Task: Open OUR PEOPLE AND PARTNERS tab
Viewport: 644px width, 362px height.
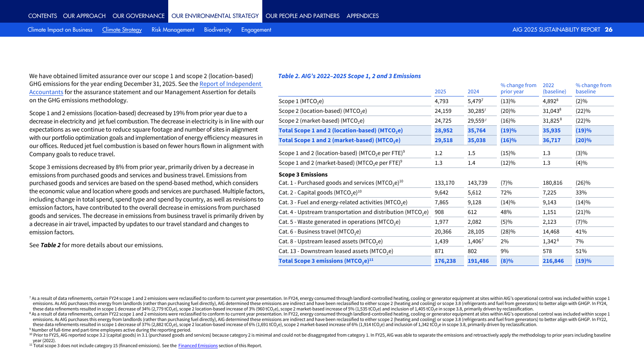Action: point(302,16)
